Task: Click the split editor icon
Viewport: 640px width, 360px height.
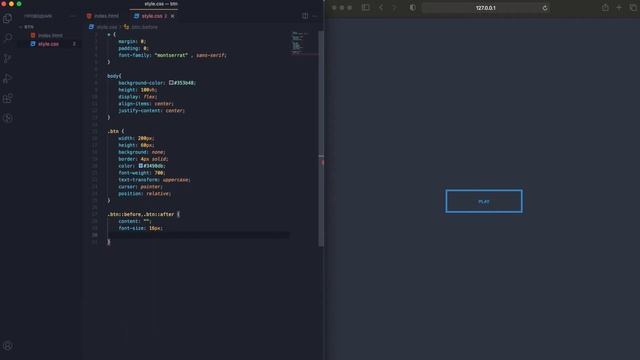Action: tap(305, 16)
